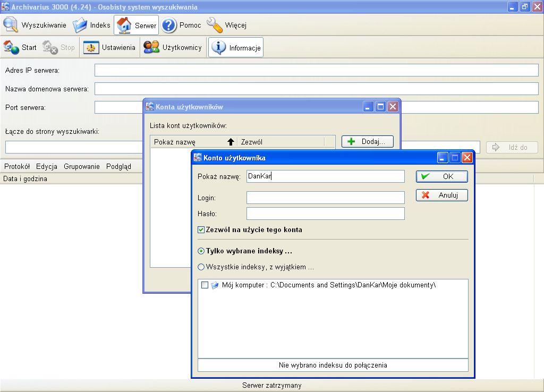Viewport: 544px width, 392px height.
Task: Open the Grupowanie menu
Action: (x=81, y=166)
